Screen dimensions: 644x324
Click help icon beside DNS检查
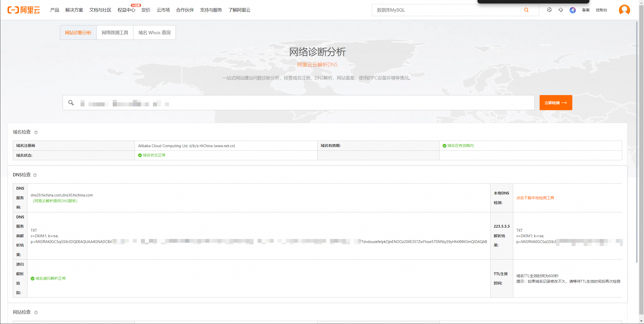35,175
